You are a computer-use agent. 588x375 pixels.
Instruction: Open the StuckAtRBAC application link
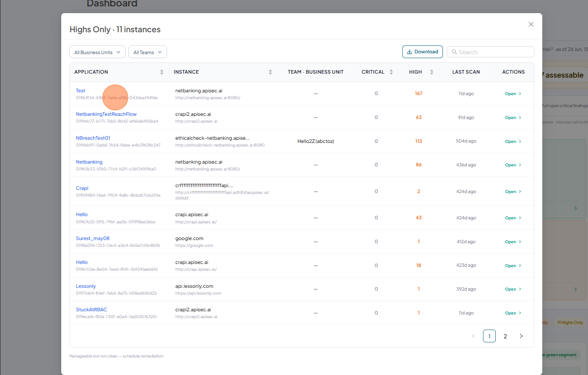coord(91,310)
